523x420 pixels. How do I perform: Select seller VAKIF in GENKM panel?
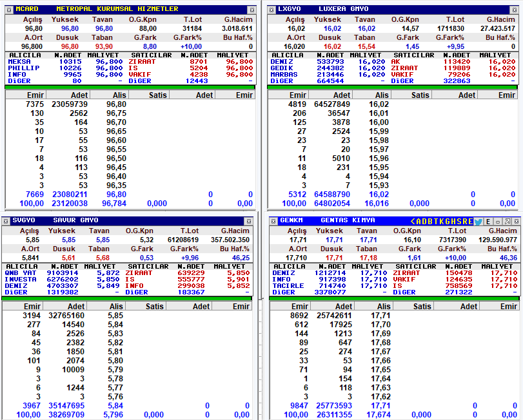click(x=404, y=279)
